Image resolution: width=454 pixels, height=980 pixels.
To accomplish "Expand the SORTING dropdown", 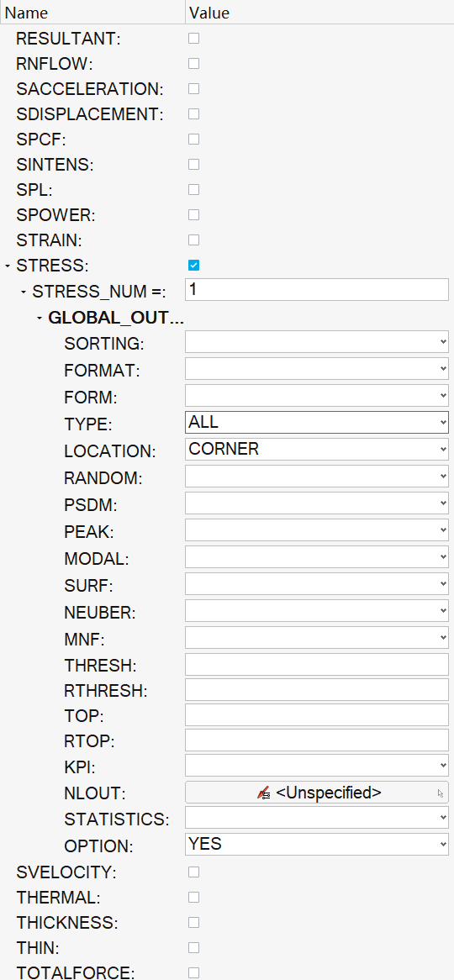I will click(316, 342).
